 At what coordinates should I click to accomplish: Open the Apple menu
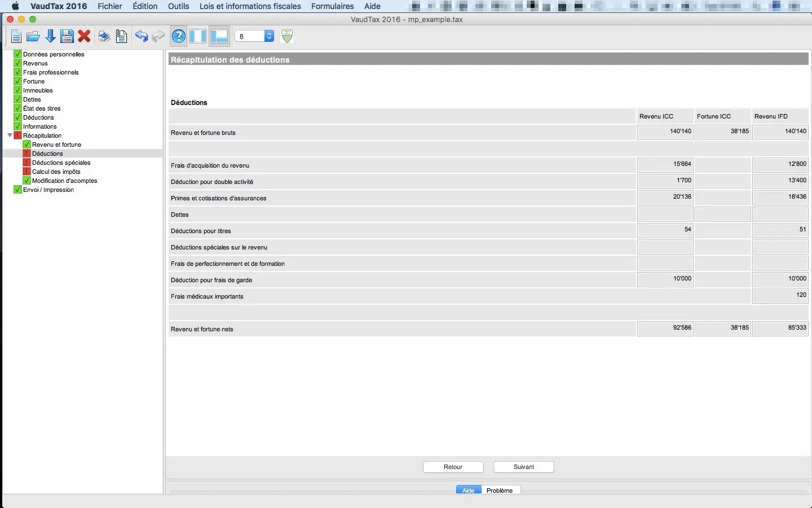tap(15, 6)
